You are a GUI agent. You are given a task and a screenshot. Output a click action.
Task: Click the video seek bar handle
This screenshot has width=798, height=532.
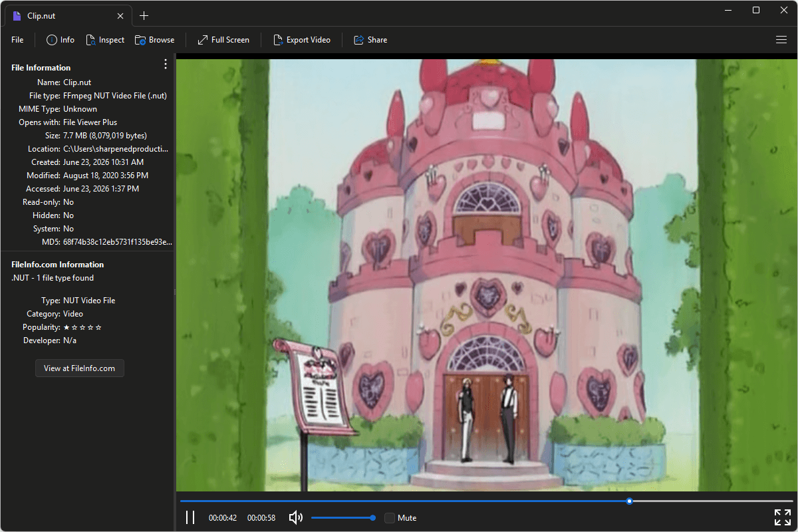[629, 501]
